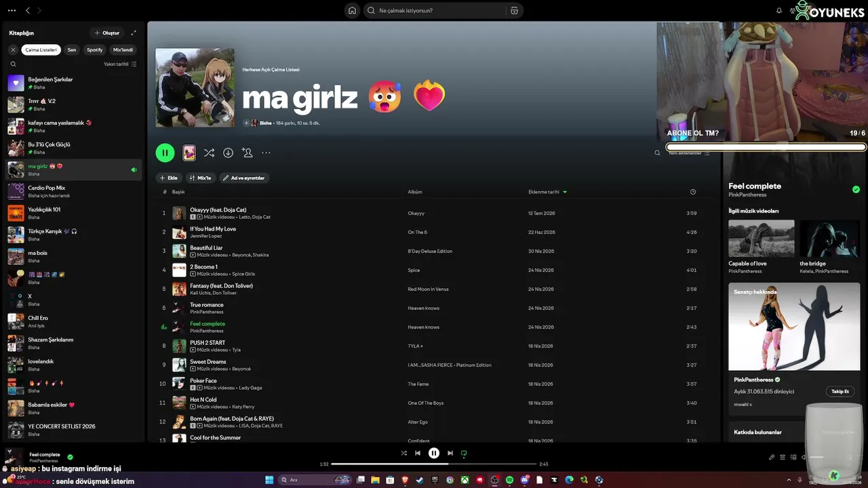Open File Explorer from the taskbar

pyautogui.click(x=375, y=480)
